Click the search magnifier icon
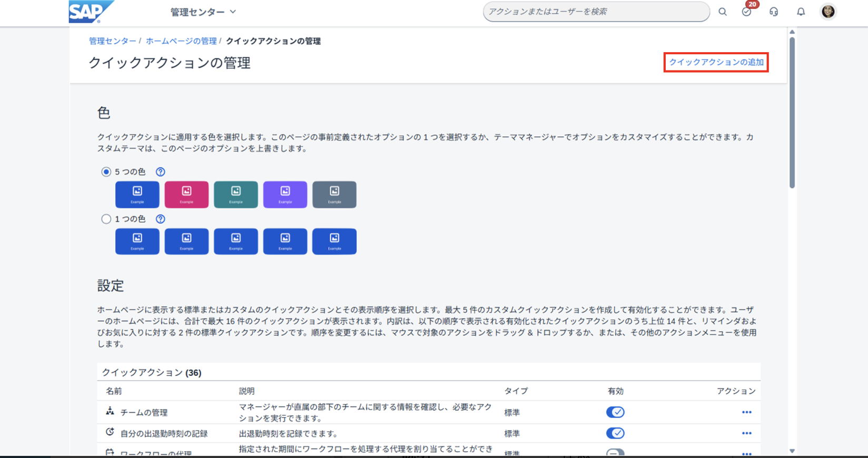Screen dimensions: 868x458 (723, 12)
